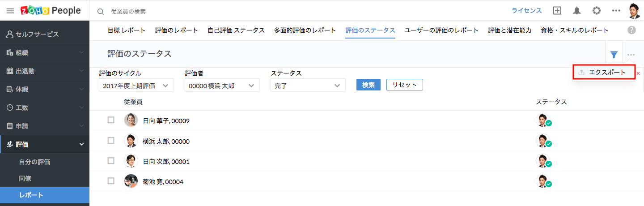Click the quick add plus icon
644x206 pixels.
coord(557,11)
